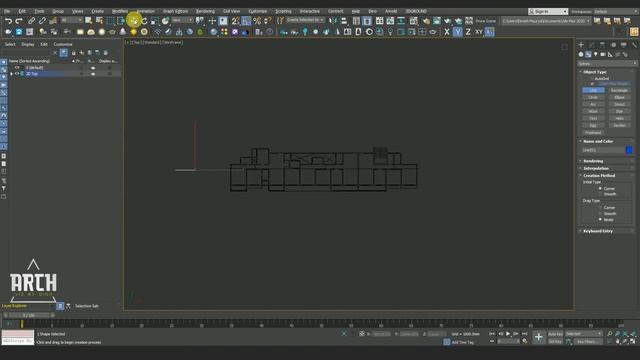The image size is (640, 360).
Task: Expand the highlighted layer in Layer Explorer
Action: point(11,74)
